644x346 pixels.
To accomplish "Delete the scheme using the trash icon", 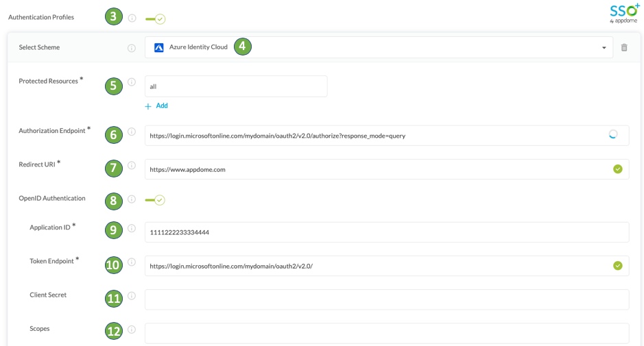I will coord(624,48).
